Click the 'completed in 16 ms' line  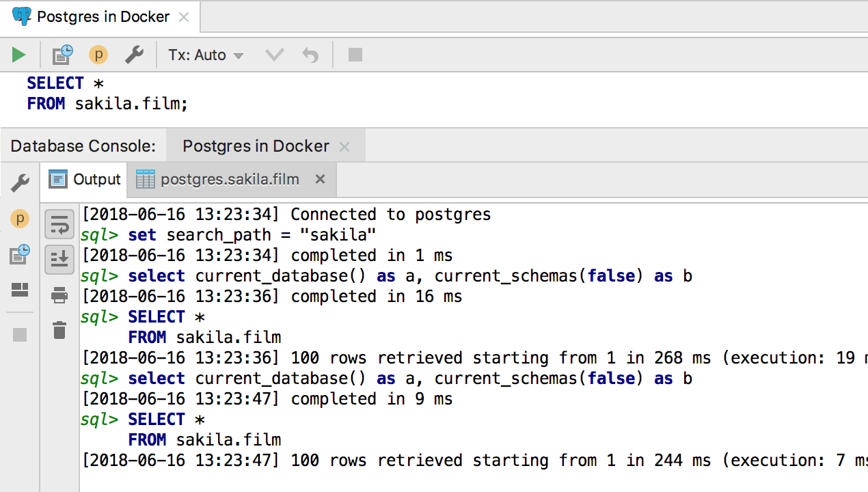tap(272, 297)
